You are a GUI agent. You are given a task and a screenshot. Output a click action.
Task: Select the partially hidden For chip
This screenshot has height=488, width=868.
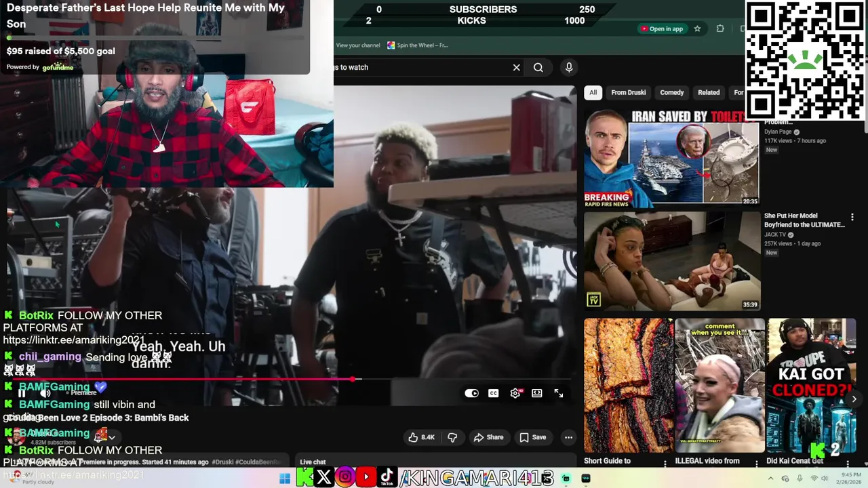tap(738, 92)
